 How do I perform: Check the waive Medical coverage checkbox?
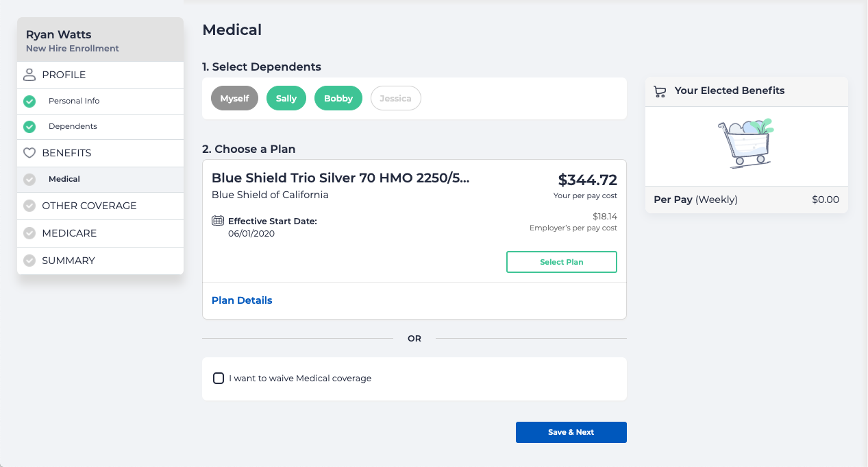219,378
